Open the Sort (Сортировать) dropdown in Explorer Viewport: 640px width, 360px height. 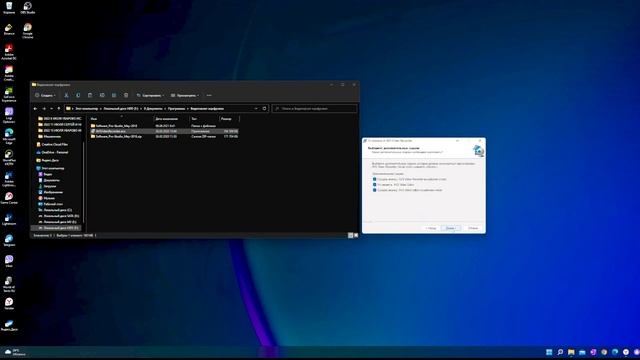150,95
